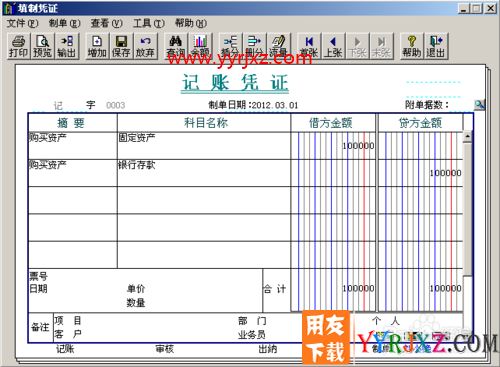The image size is (500, 367).
Task: Click the 银行存款 credit amount cell
Action: [420, 173]
